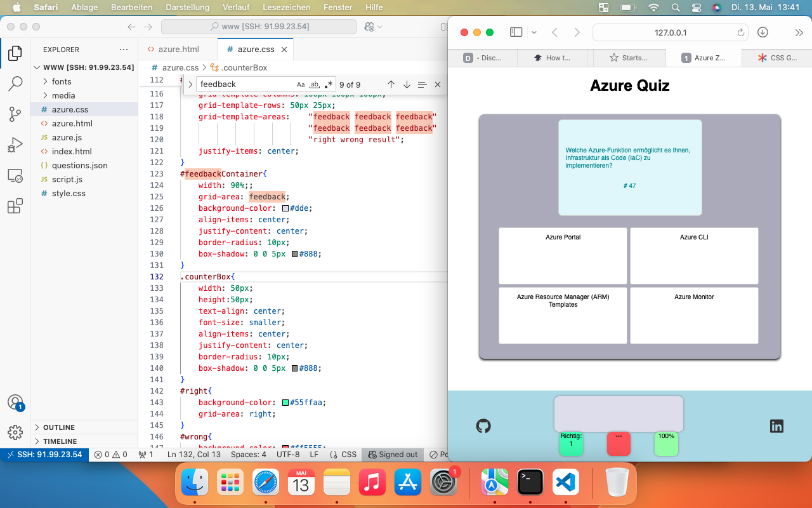The height and width of the screenshot is (508, 812).
Task: Select answer Azure Resource Manager (ARM) Templates
Action: coord(563,315)
